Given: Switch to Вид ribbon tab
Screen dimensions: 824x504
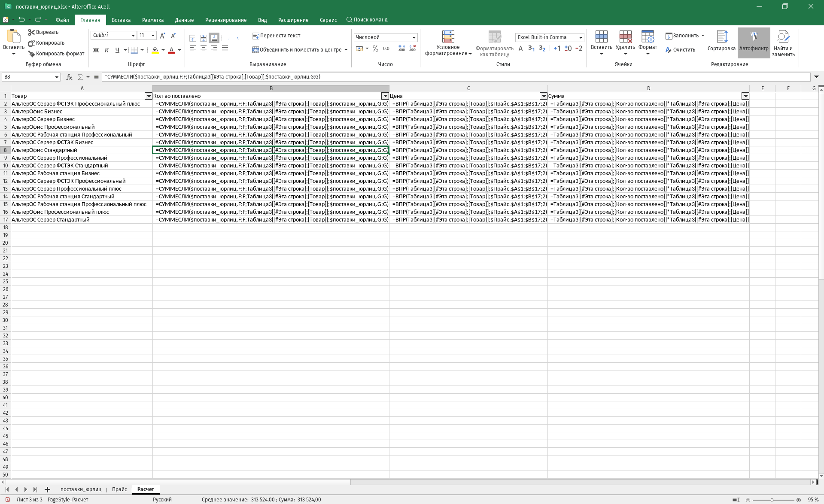Looking at the screenshot, I should pyautogui.click(x=262, y=20).
